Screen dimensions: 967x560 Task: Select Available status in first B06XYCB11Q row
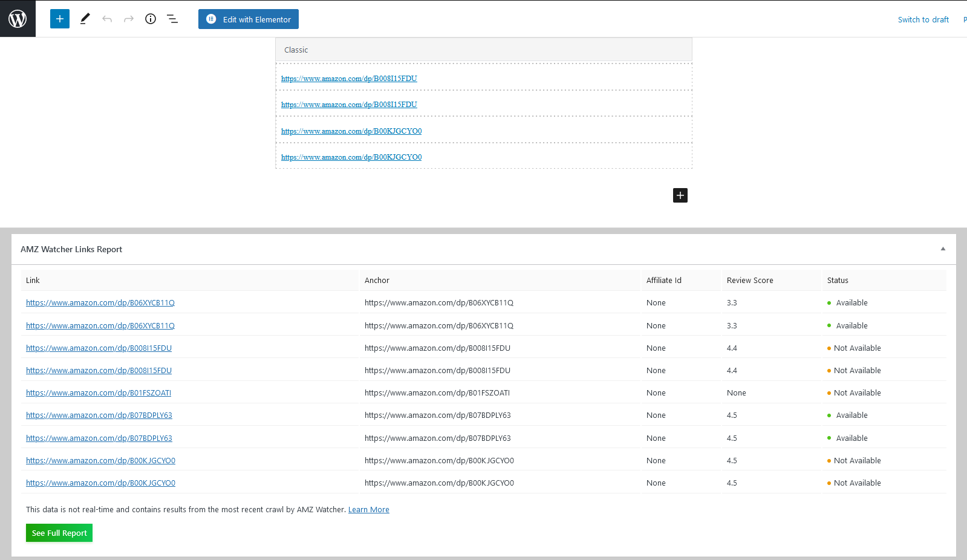pos(847,303)
